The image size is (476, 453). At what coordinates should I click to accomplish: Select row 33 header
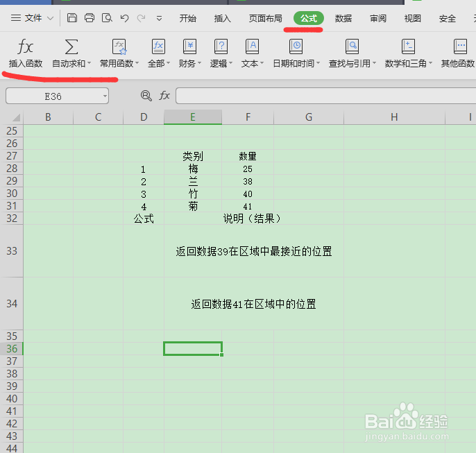pos(12,251)
